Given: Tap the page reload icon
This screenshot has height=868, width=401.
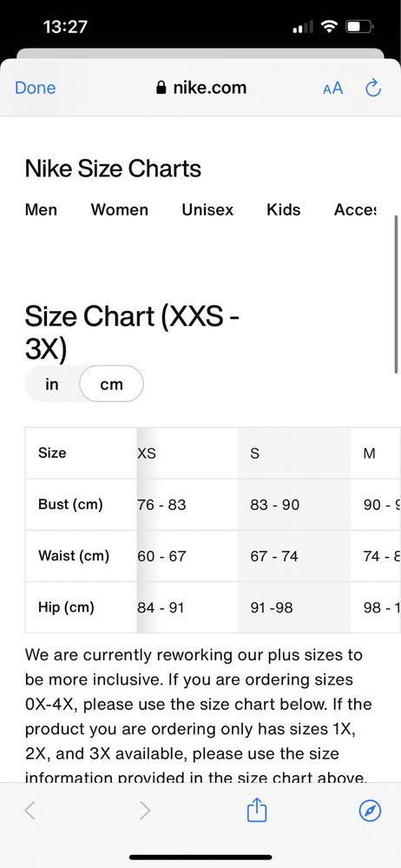Looking at the screenshot, I should point(373,88).
